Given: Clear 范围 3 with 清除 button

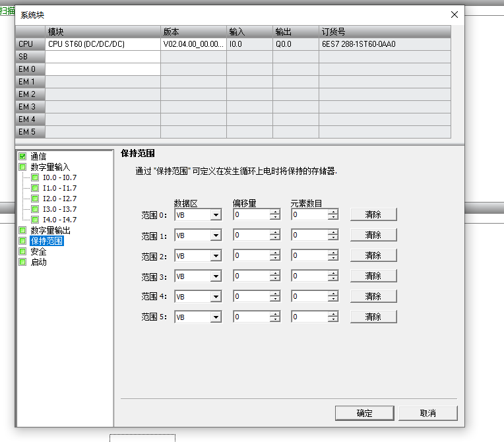Looking at the screenshot, I should pos(373,276).
